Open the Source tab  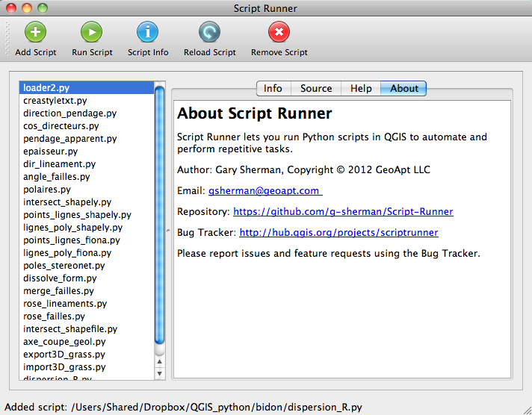[x=315, y=88]
